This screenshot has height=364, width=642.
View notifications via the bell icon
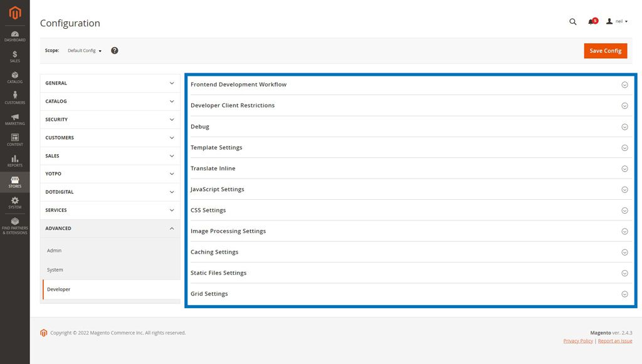pos(591,21)
